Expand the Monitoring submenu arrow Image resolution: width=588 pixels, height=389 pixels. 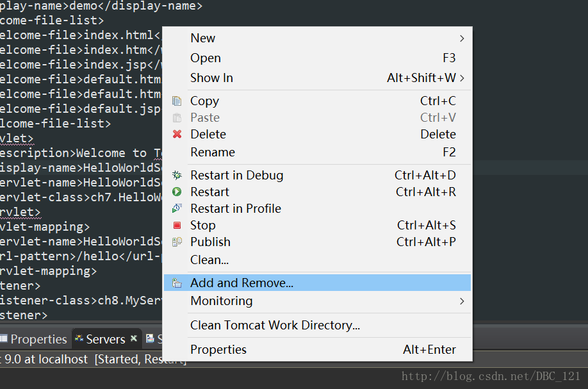[x=462, y=301]
